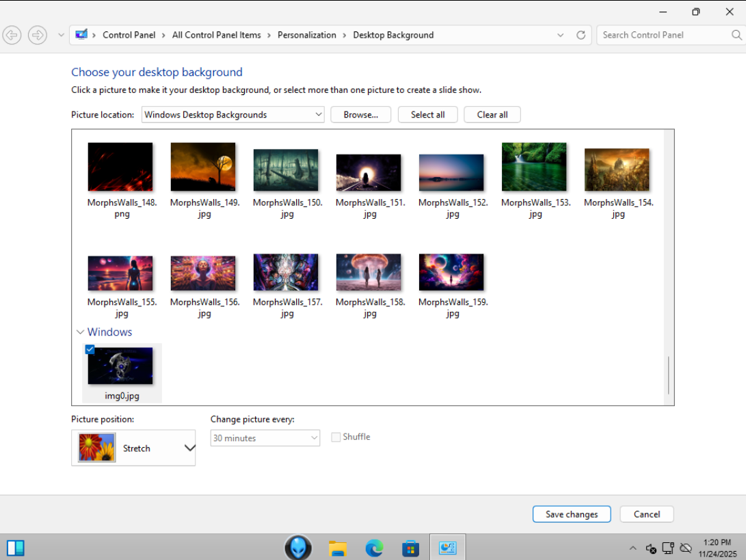Select MorphsWalls_153.jpg waterfall thumbnail

coord(534,167)
